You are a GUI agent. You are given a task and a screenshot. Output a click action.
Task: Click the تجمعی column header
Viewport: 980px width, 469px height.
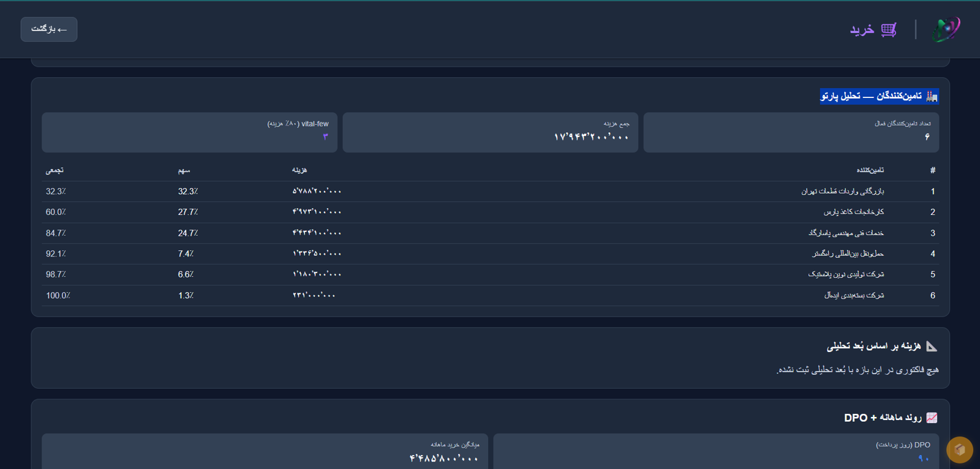coord(55,170)
